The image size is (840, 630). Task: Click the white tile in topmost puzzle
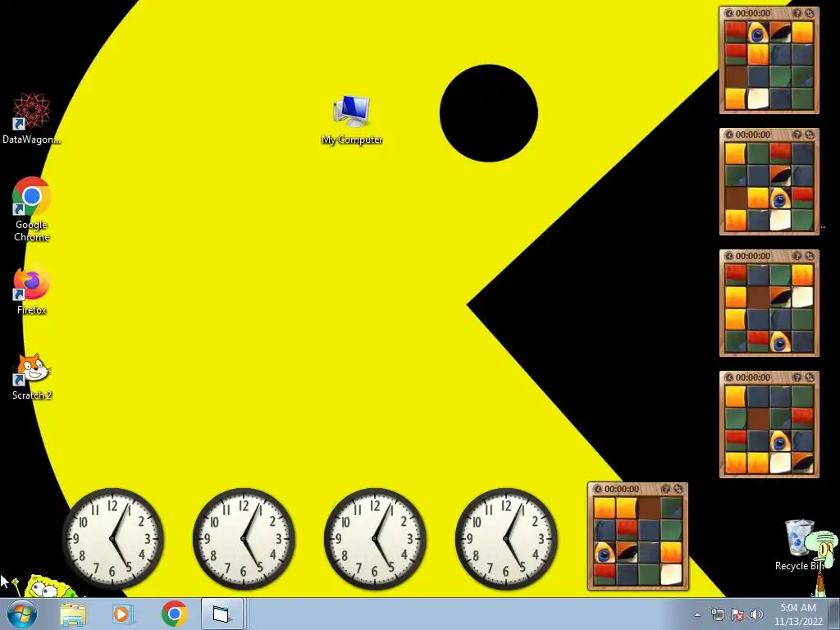coord(757,98)
